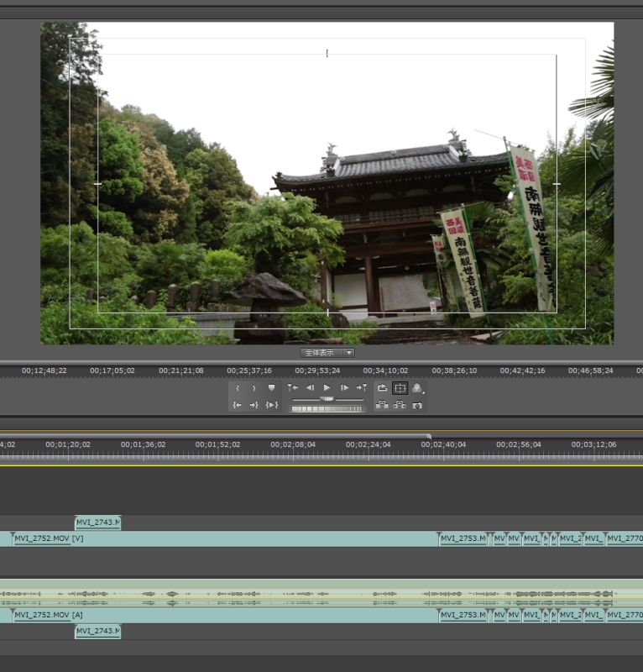Play from In to Out point
The image size is (643, 672).
271,405
